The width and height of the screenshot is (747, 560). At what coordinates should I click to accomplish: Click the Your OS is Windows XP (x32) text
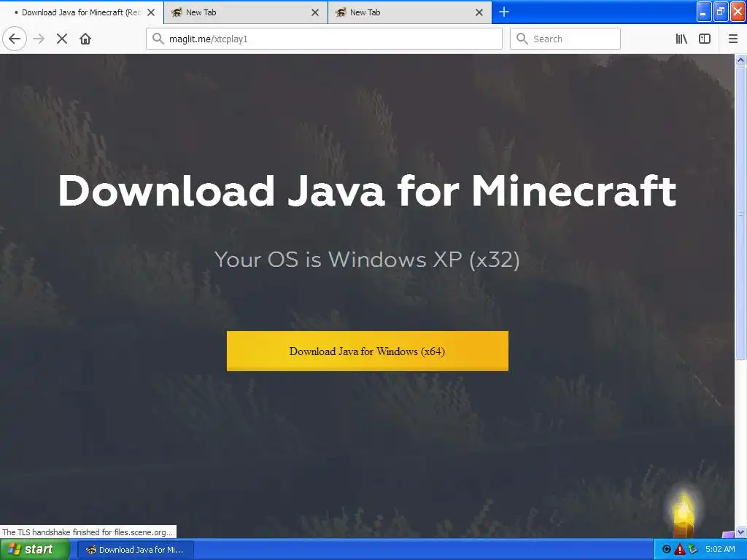pyautogui.click(x=367, y=260)
